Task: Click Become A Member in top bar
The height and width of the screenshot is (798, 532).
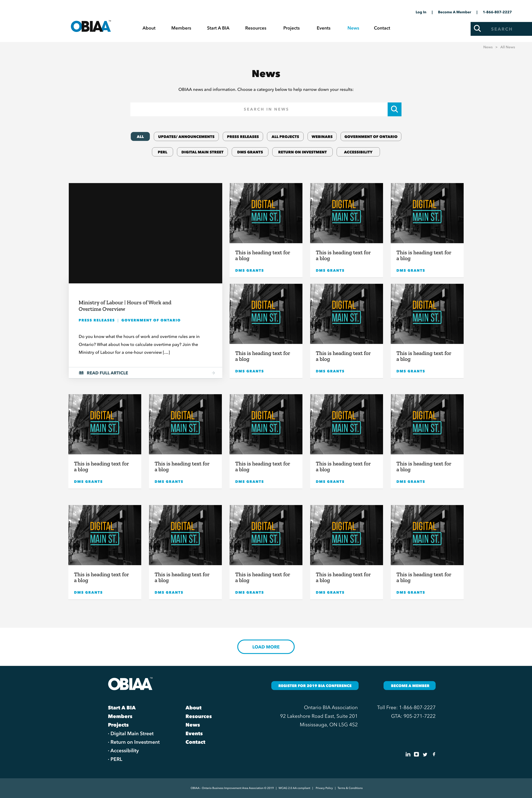Action: 454,12
